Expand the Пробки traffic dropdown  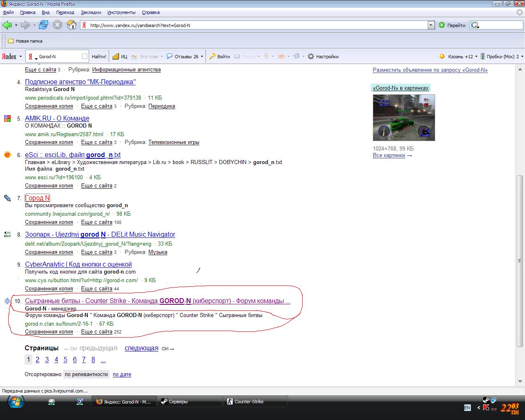point(522,57)
